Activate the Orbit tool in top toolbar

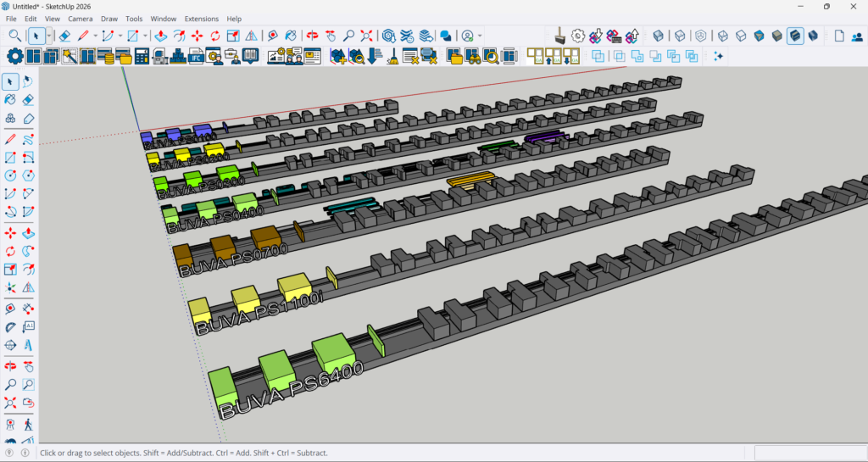(x=312, y=36)
